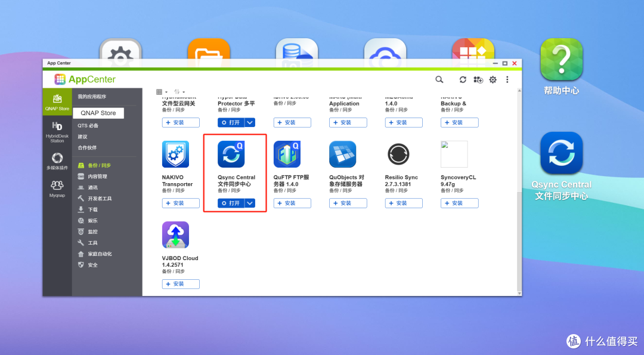Select the 开发者工具 category

pos(95,199)
